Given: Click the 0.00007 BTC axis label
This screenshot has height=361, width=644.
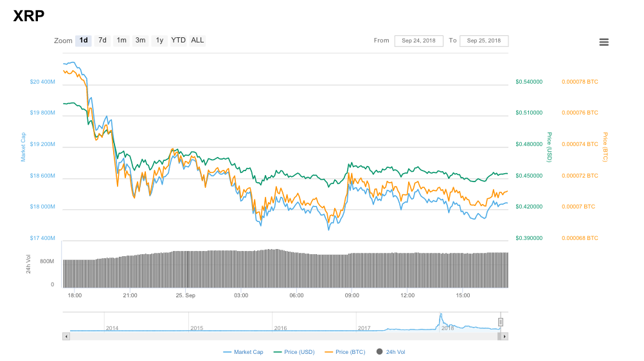Looking at the screenshot, I should (578, 207).
